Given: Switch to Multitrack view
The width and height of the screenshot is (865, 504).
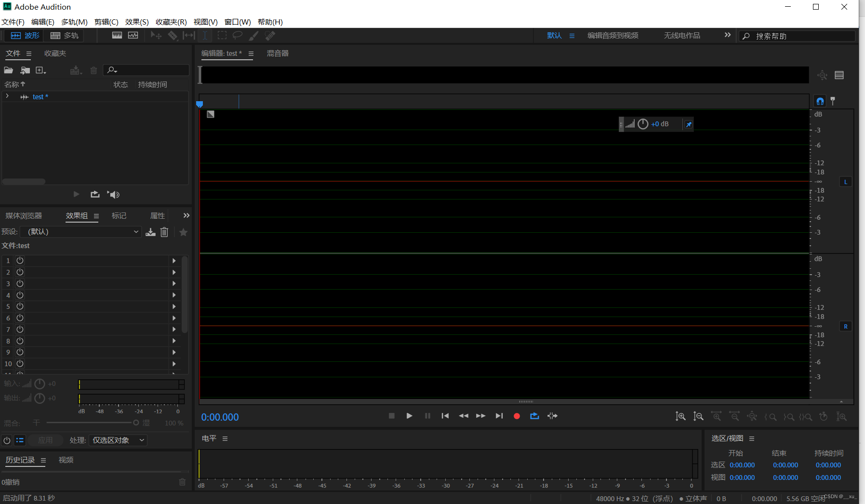Looking at the screenshot, I should point(65,36).
